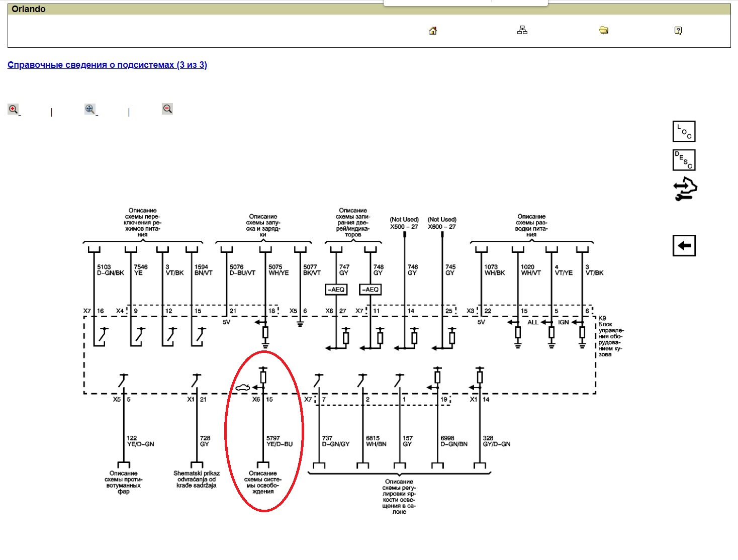The image size is (738, 560).
Task: Open the DESC description icon
Action: point(684,160)
